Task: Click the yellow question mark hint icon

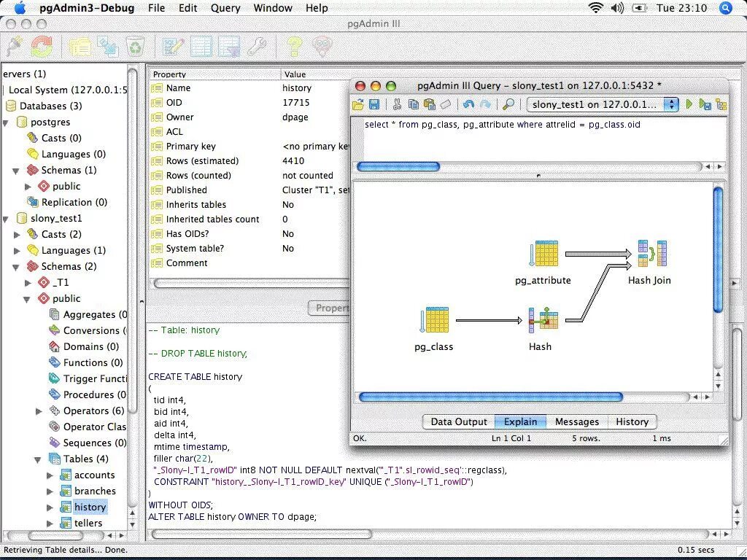Action: (295, 47)
